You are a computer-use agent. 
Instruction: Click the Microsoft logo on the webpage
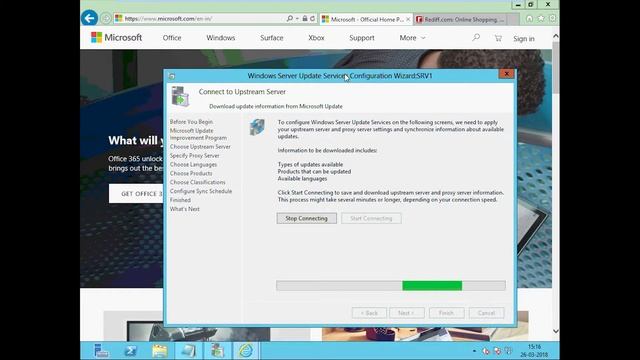[x=116, y=38]
